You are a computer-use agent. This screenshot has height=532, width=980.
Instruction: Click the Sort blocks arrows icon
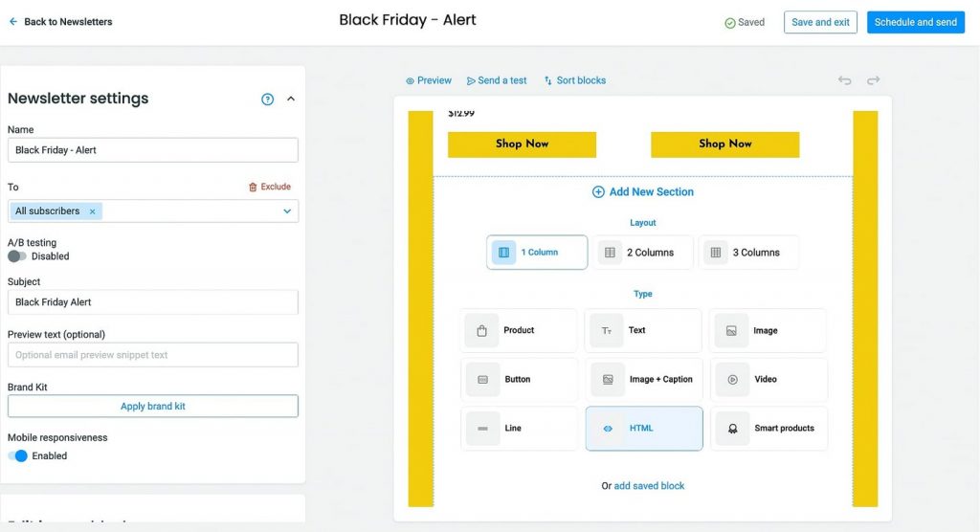548,80
